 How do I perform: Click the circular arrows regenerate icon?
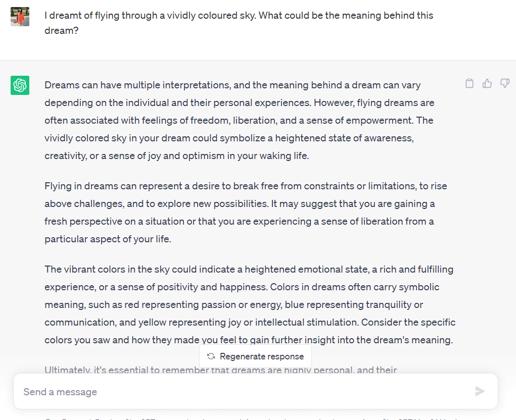coord(211,356)
